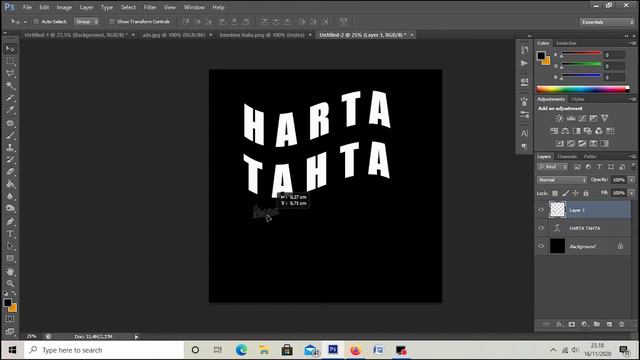Hide Layer 1 with its eye icon
Image resolution: width=640 pixels, height=360 pixels.
[x=541, y=210]
